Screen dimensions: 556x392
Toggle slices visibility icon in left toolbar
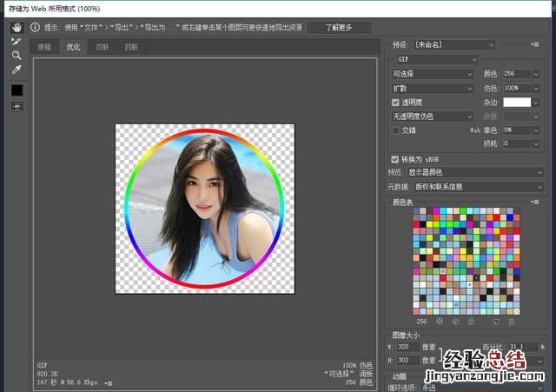pyautogui.click(x=17, y=106)
